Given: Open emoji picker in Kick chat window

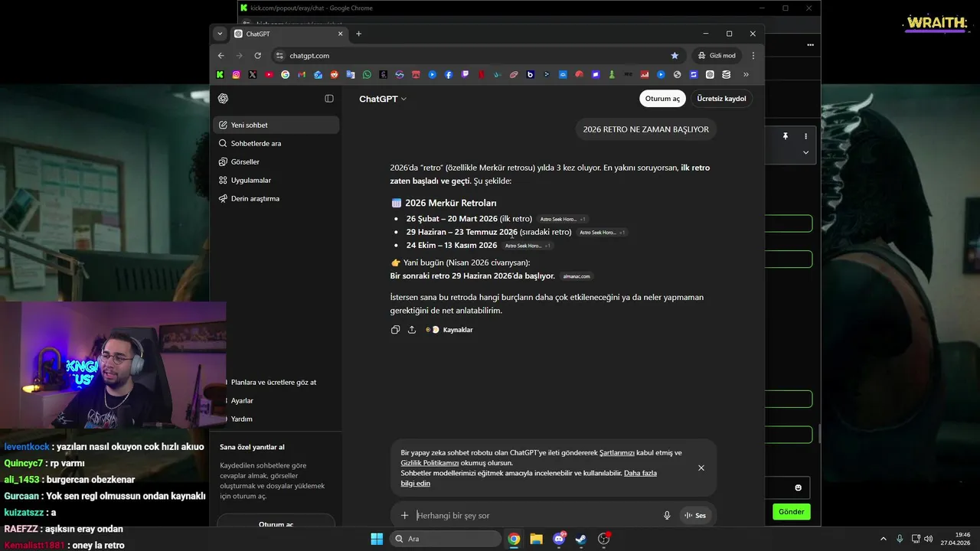Looking at the screenshot, I should 799,487.
